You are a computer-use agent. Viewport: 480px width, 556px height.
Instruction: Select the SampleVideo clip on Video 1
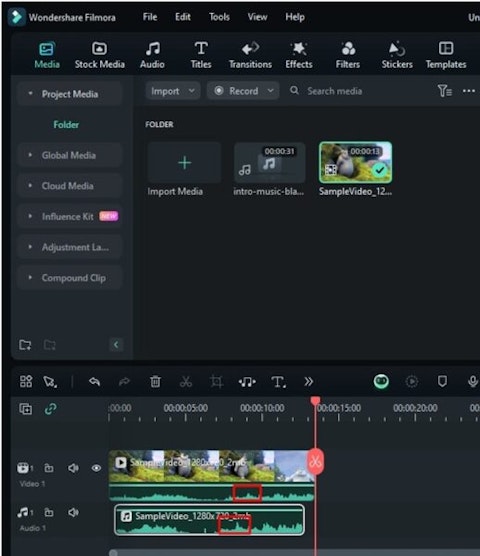coord(211,475)
